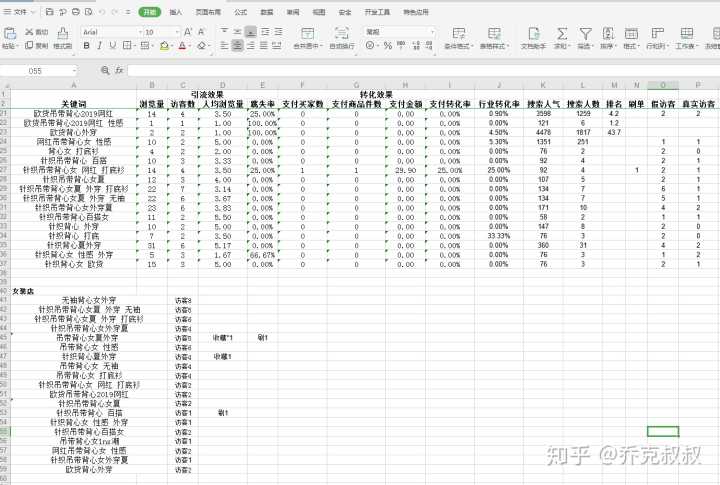Click the fx insert function icon
Viewport: 720px width, 485px height.
click(119, 70)
